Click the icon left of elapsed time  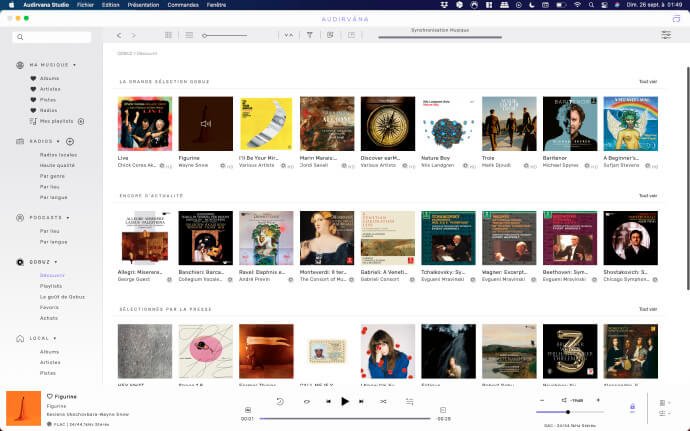click(248, 410)
